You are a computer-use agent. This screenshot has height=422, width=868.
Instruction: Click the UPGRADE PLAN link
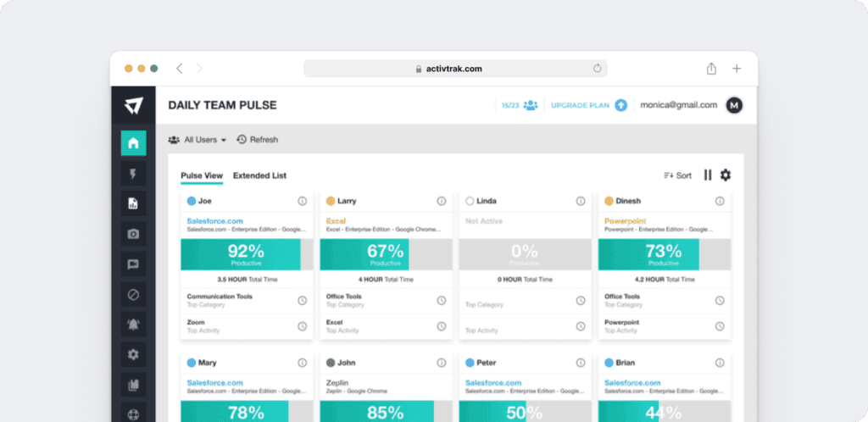click(x=580, y=105)
